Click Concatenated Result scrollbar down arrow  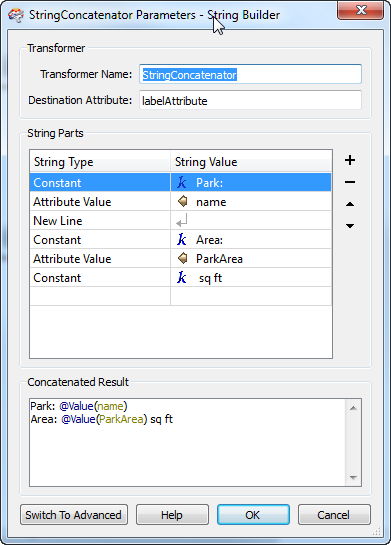pos(353,478)
